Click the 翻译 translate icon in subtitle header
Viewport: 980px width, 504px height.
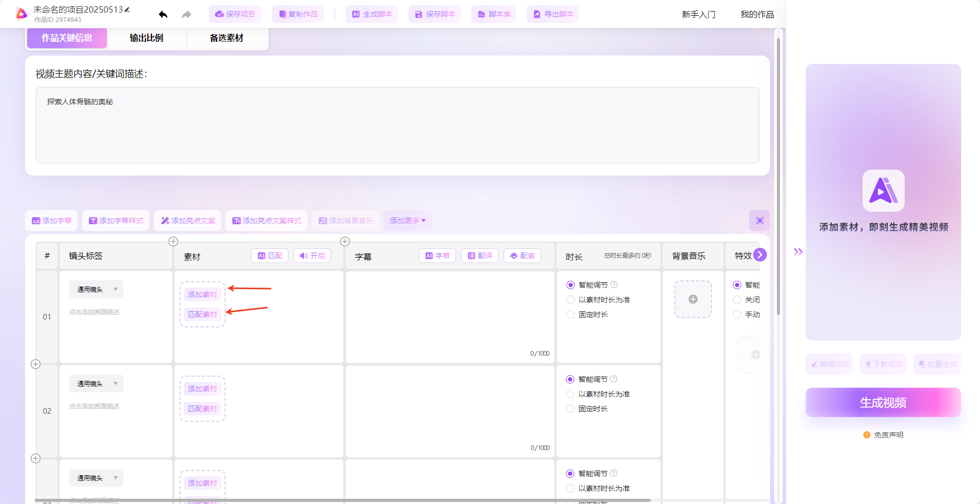pyautogui.click(x=479, y=256)
